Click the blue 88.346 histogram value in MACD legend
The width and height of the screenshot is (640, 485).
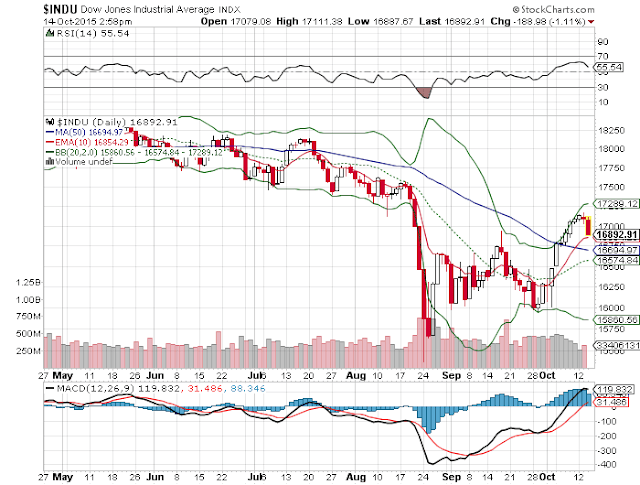(x=248, y=388)
